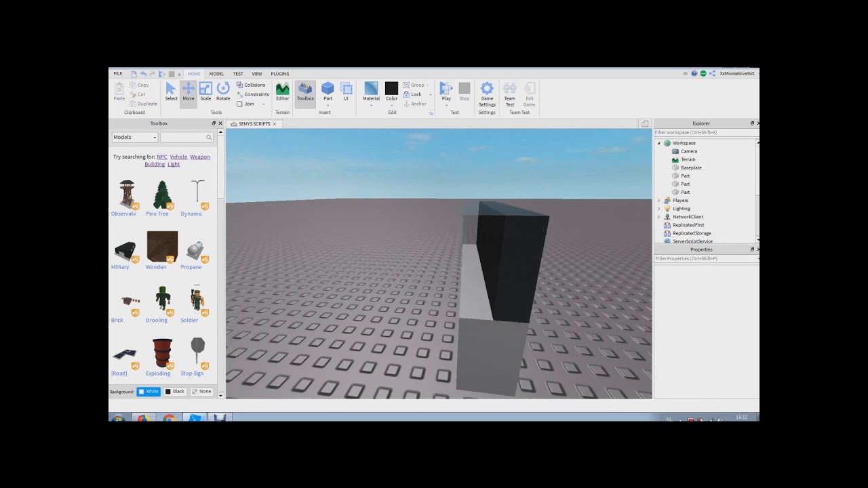Open the FILE menu

tap(118, 73)
